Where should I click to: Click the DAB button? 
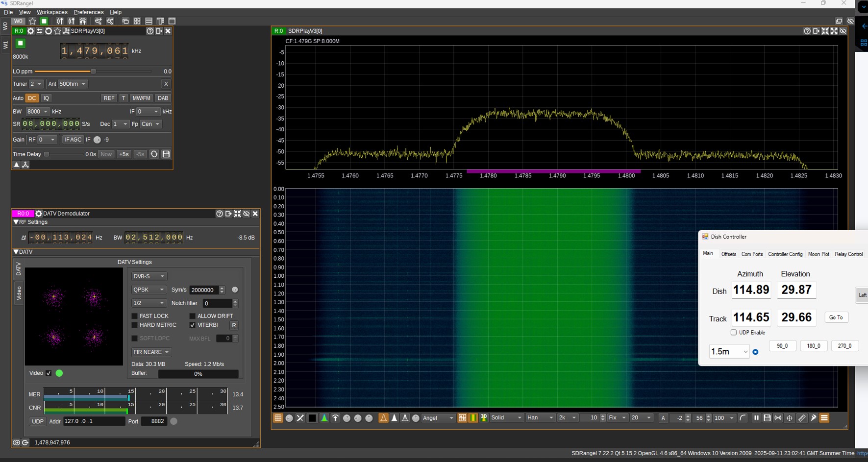(x=163, y=98)
